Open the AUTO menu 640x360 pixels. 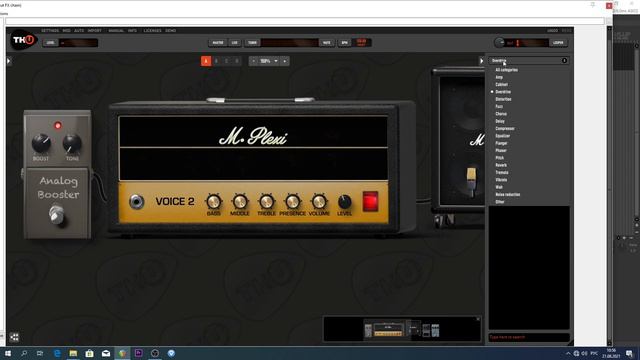[79, 31]
